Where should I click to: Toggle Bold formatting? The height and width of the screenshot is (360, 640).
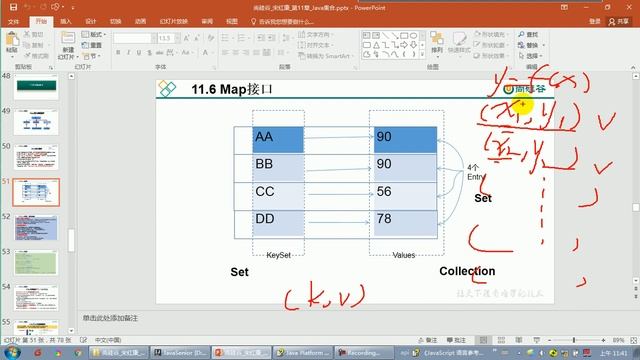(118, 53)
